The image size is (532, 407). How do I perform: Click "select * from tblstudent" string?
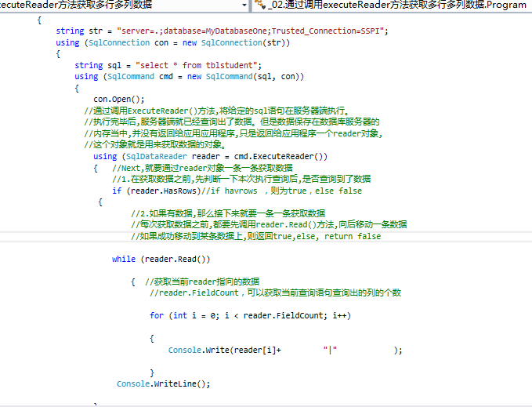(x=197, y=65)
